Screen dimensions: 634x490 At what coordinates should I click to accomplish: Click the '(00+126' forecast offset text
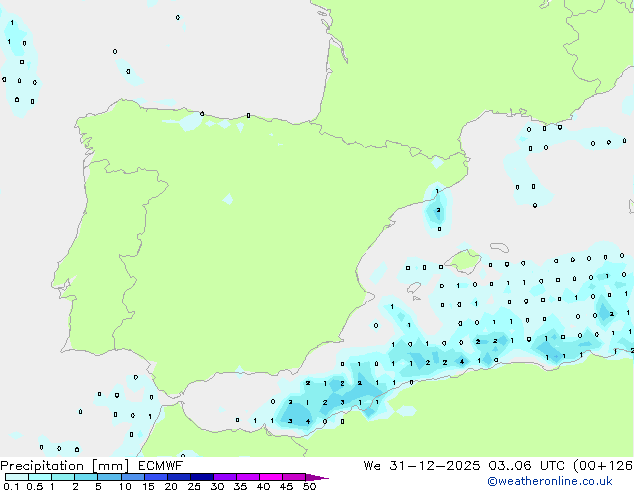coord(602,466)
